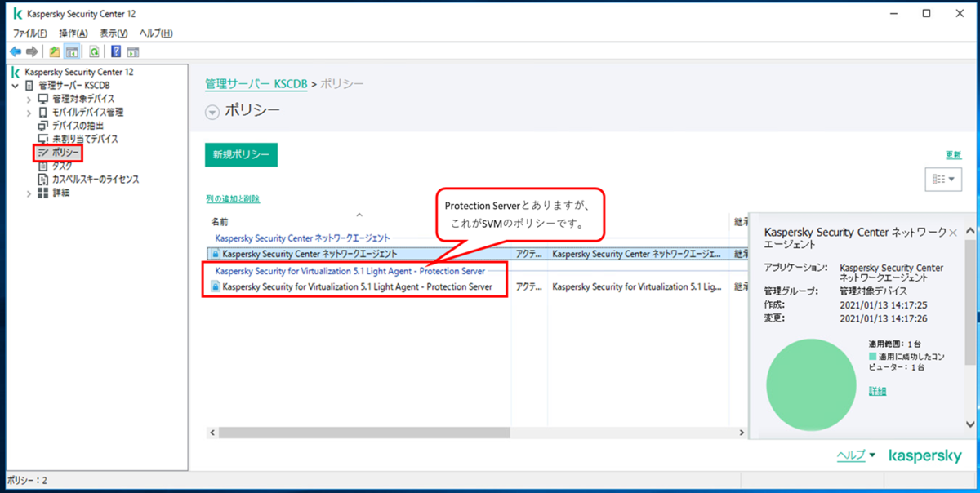
Task: Close the ネットワークエージェント details panel
Action: (952, 233)
